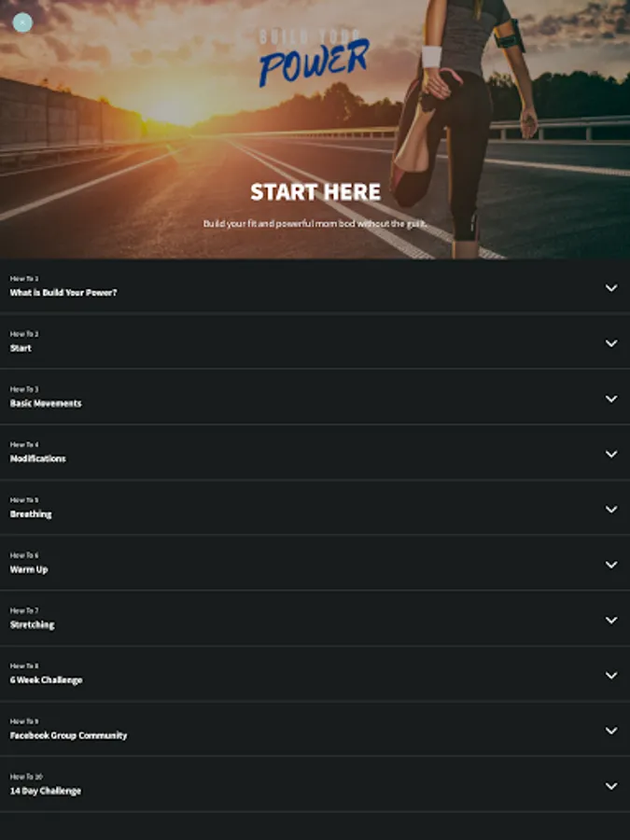Expand the '14 Day Challenge' chevron
630x840 pixels.
coord(611,786)
